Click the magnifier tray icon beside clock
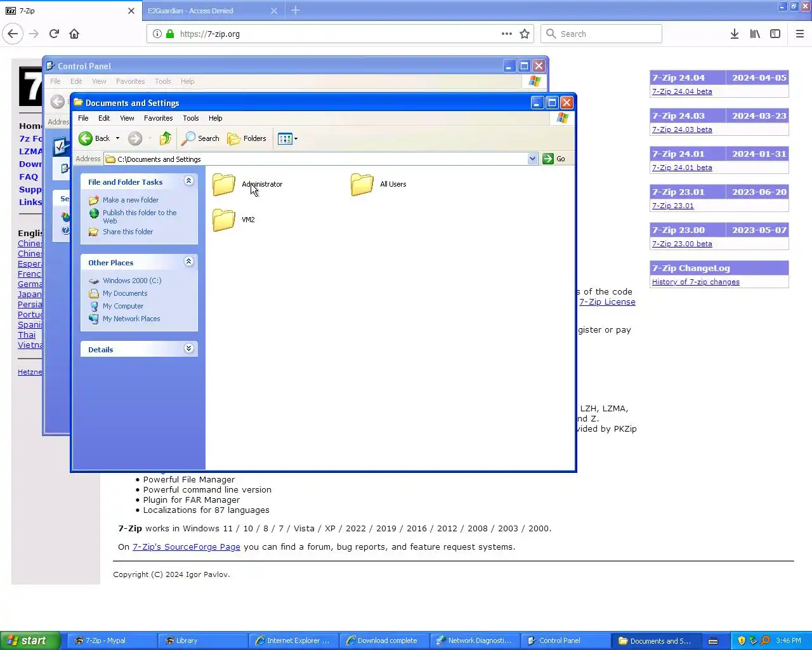Screen dimensions: 812x650 (x=765, y=640)
